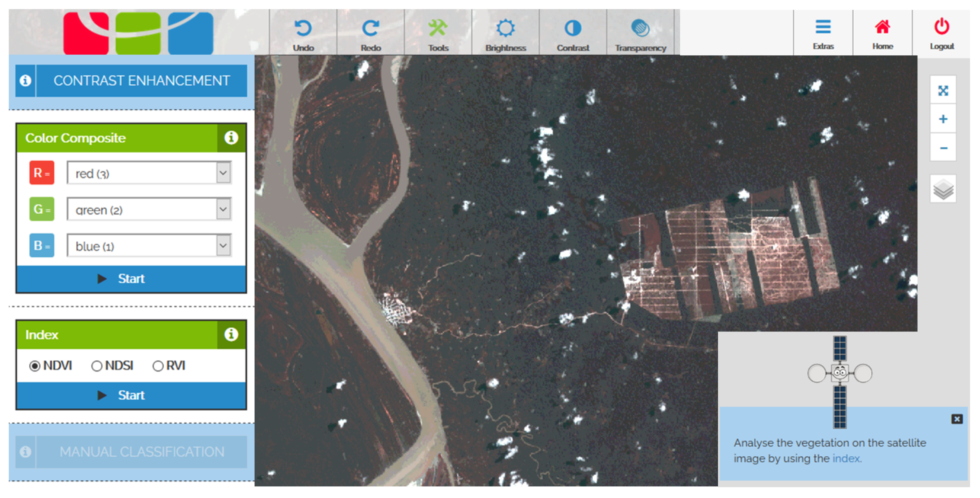Screen dimensions: 980x498
Task: Select the NDVI radio button
Action: pos(35,366)
